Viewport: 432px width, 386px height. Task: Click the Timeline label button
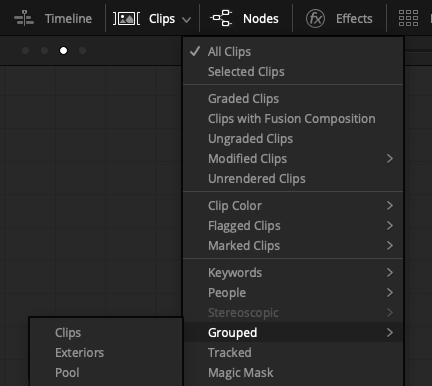[x=68, y=19]
